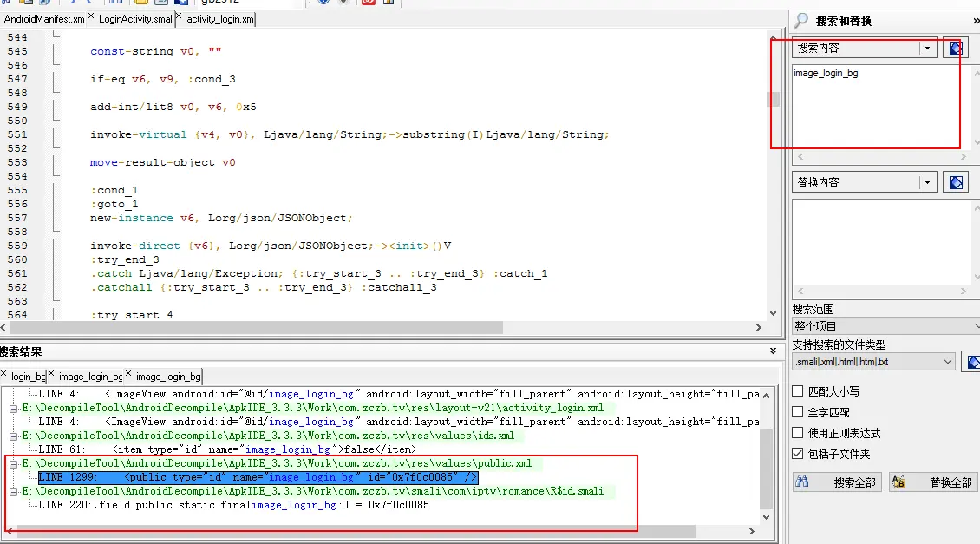Click code line 561 .catch Ljava/lang/Exception
Image resolution: width=980 pixels, height=544 pixels.
coord(319,274)
